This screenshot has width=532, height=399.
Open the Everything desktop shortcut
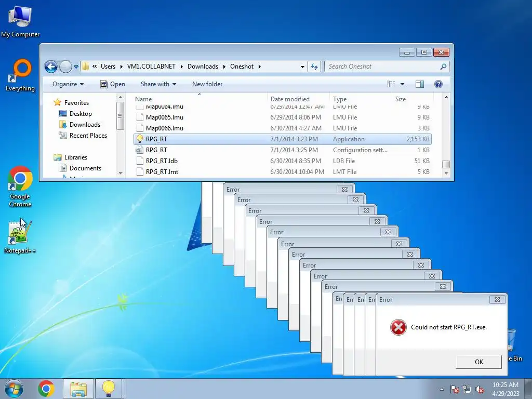click(x=20, y=75)
